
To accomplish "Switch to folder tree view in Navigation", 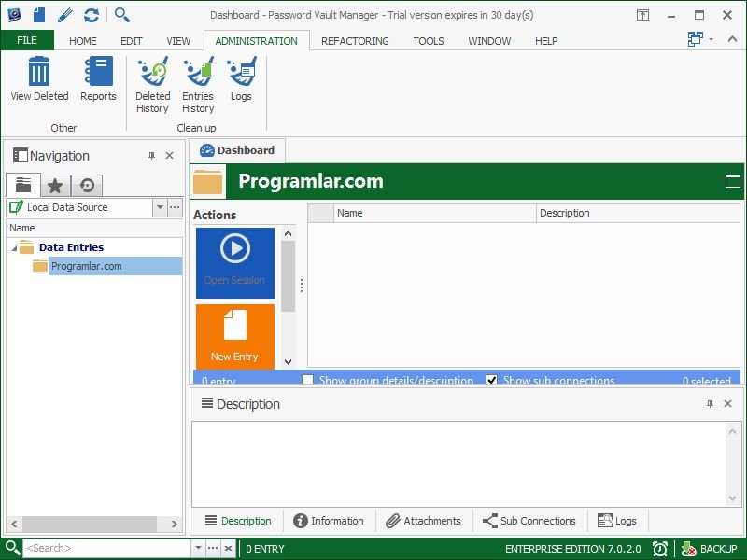I will pos(22,185).
